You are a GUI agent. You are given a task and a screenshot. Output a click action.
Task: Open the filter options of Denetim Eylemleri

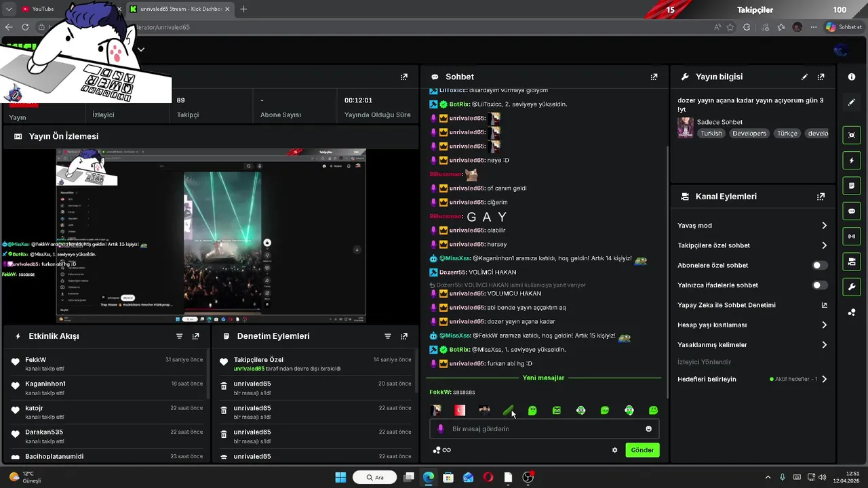[387, 336]
